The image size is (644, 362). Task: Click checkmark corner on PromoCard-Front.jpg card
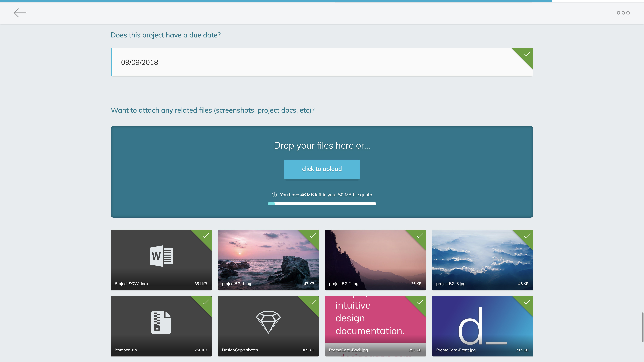pyautogui.click(x=527, y=302)
